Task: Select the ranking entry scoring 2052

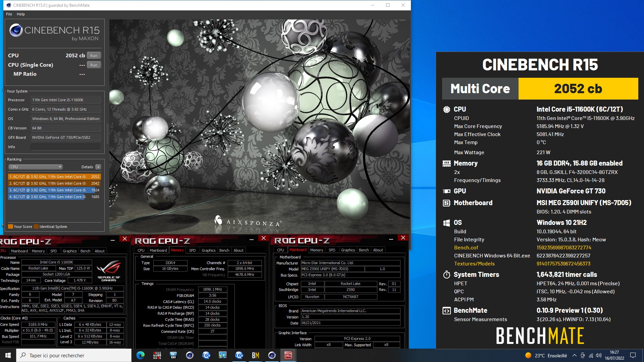Action: (x=54, y=177)
